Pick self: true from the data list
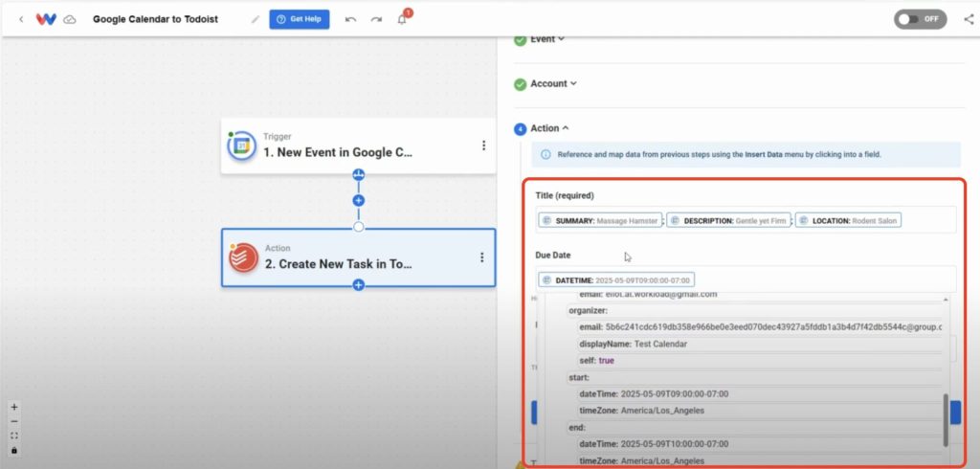 [760, 361]
